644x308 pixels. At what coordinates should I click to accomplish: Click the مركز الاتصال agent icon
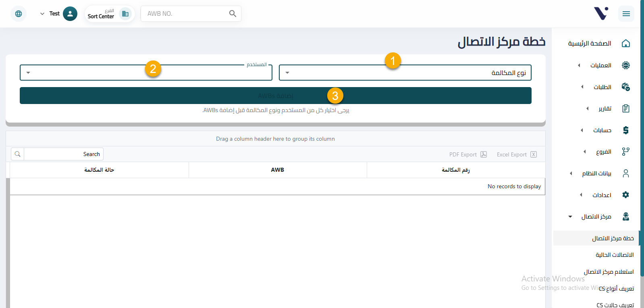click(x=626, y=216)
